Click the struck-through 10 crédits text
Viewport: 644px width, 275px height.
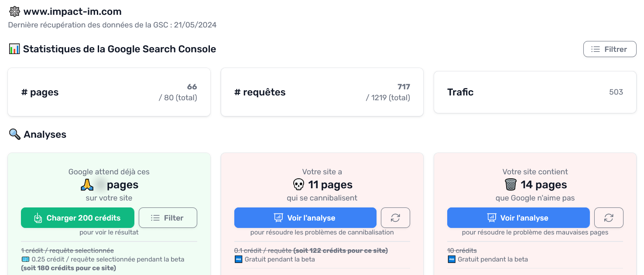[462, 251]
